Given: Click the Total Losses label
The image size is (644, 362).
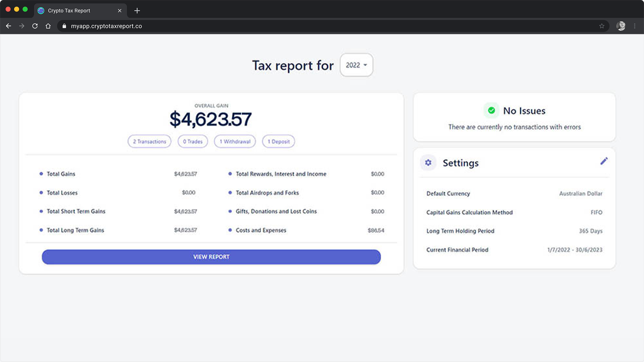Looking at the screenshot, I should coord(62,193).
